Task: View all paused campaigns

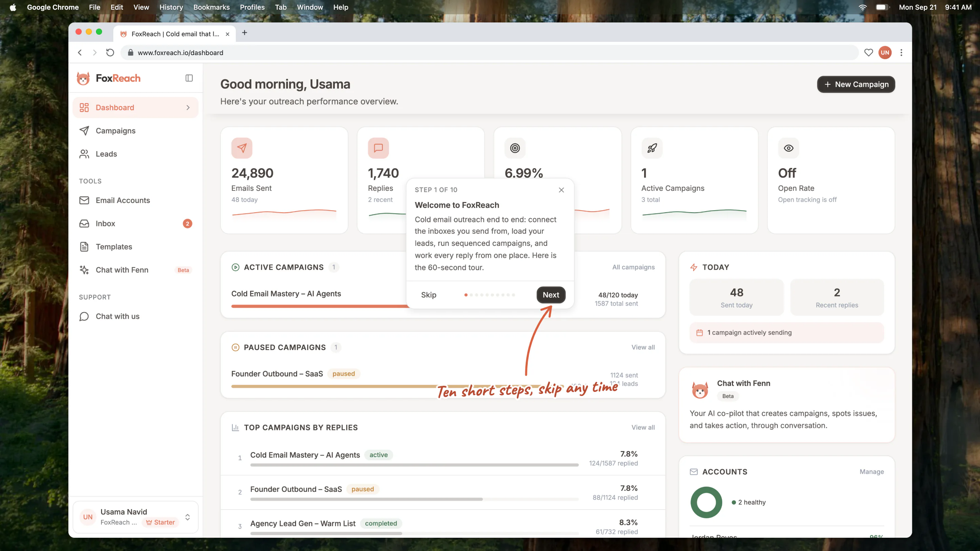Action: (643, 348)
